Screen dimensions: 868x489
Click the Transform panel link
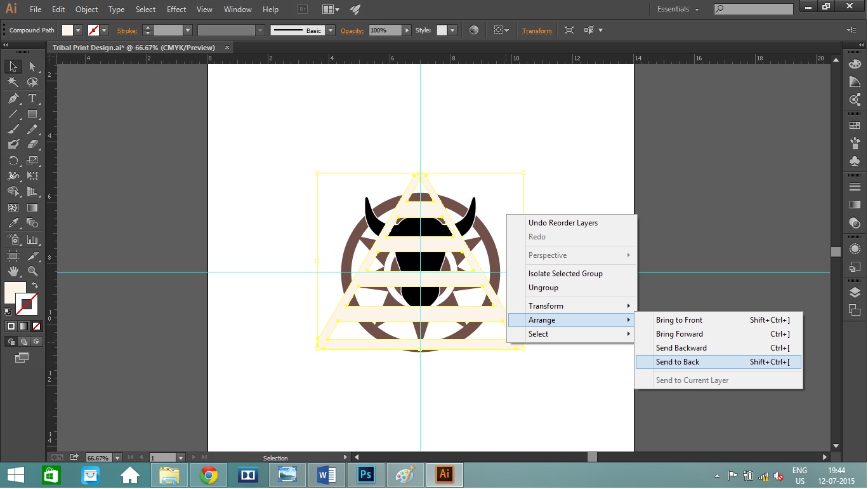click(537, 30)
